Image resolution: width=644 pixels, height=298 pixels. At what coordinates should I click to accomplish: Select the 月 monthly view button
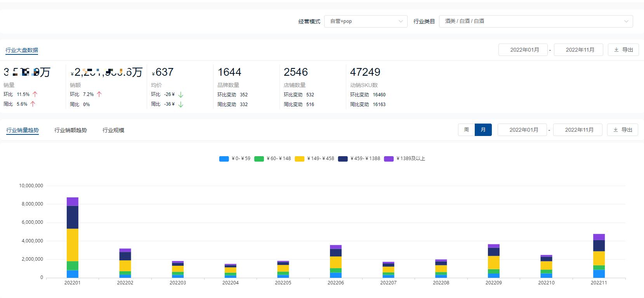click(x=483, y=130)
